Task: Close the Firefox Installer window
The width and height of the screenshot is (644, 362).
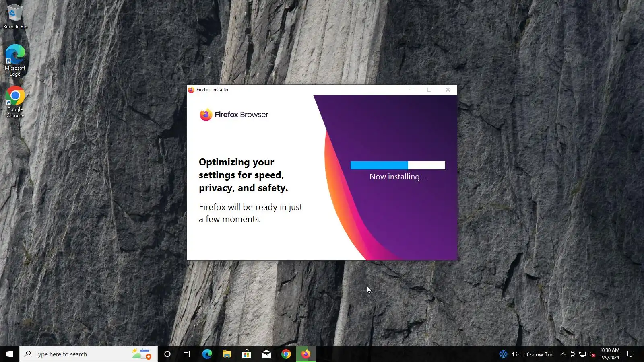Action: click(448, 90)
